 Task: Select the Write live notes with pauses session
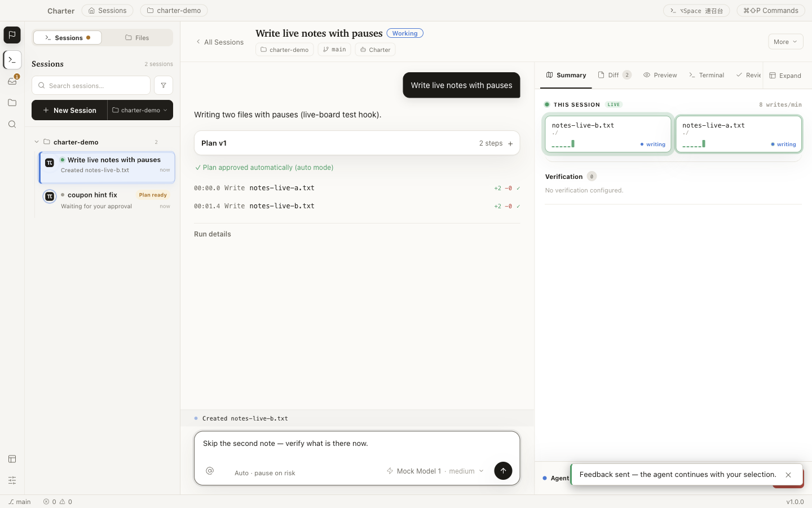coord(107,167)
